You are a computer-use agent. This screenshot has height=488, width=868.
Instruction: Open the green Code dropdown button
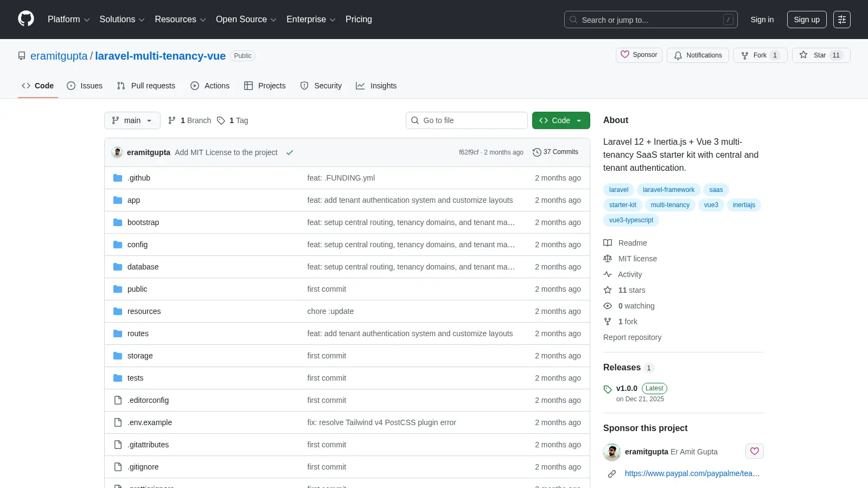click(561, 120)
